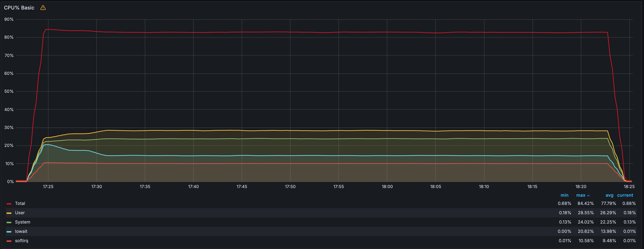Screen dimensions: 644x249
Task: Select Iowait max value 20.62%
Action: pyautogui.click(x=586, y=231)
